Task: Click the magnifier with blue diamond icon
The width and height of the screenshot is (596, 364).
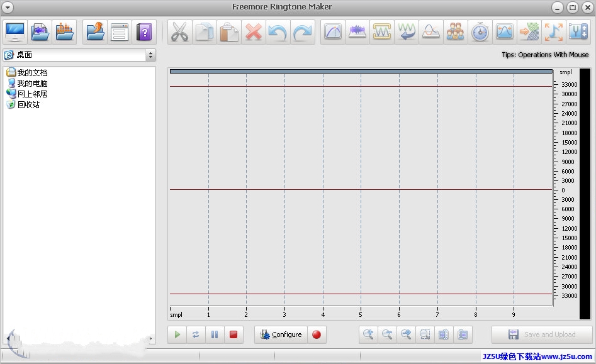Action: coord(407,334)
